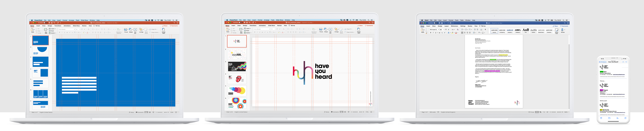Apply the Heading 1 style in Word
The image size is (644, 131).
point(510,31)
